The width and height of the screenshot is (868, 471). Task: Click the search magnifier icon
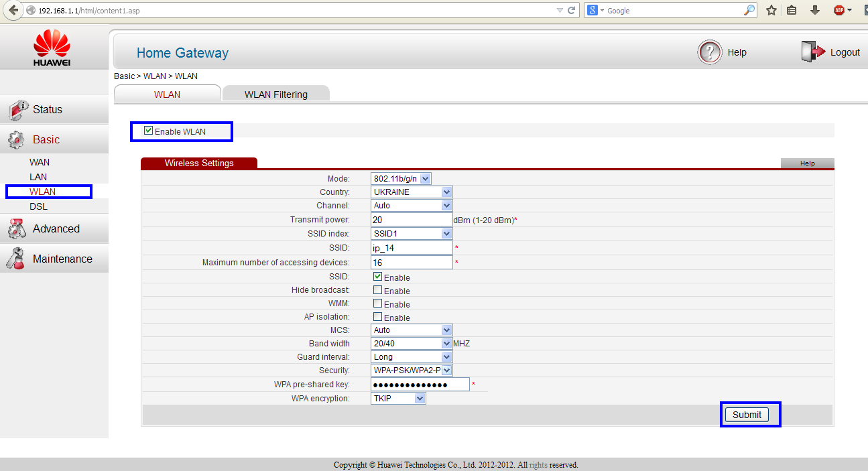(x=749, y=11)
